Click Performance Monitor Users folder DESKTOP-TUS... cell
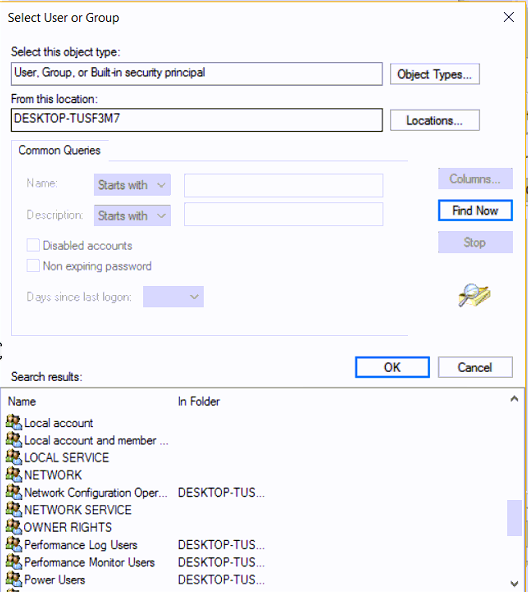The height and width of the screenshot is (592, 528). point(221,562)
